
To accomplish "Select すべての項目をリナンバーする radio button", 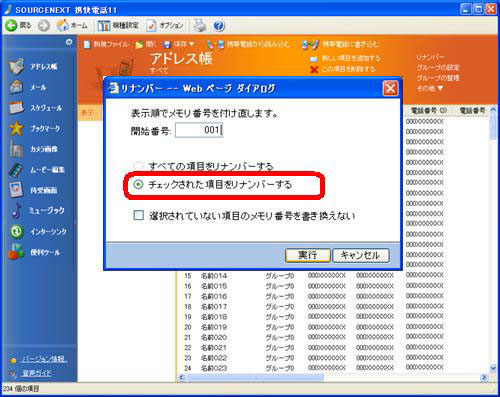I will 138,166.
